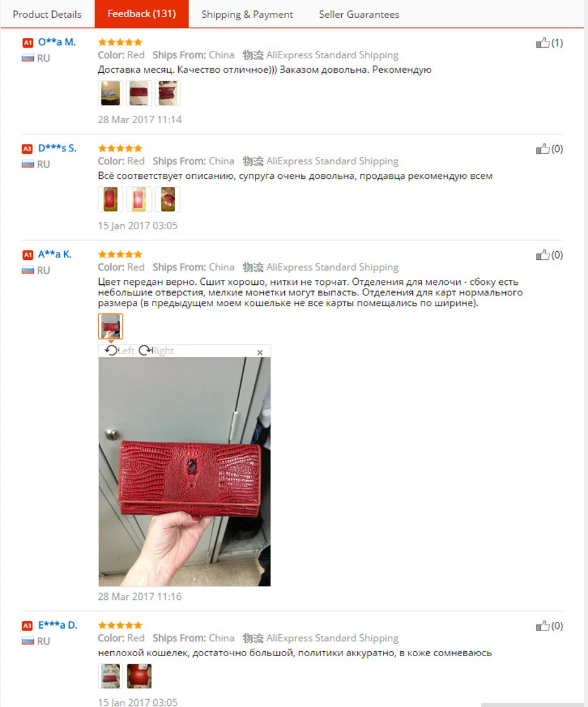Open reviewer profile O**a M.

(x=57, y=42)
